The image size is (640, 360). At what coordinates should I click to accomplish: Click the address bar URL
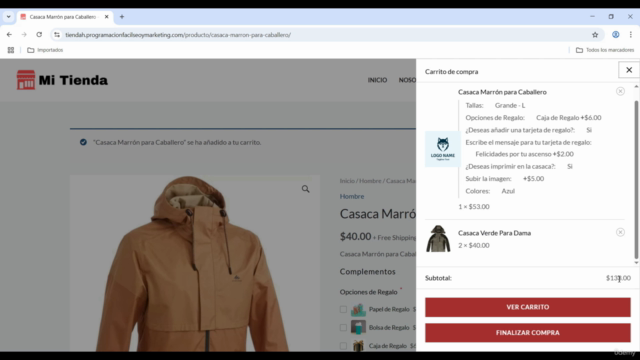[x=178, y=35]
